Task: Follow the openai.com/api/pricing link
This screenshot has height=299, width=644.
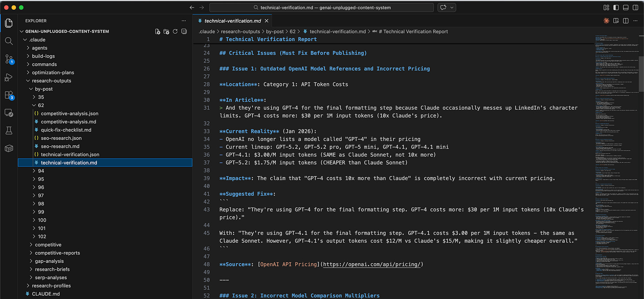Action: click(x=371, y=264)
